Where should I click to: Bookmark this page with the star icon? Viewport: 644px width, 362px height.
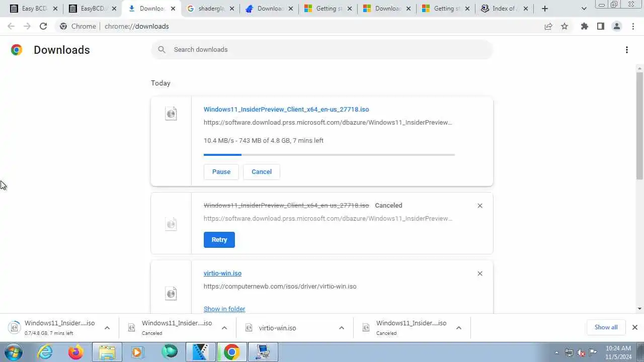coord(565,26)
